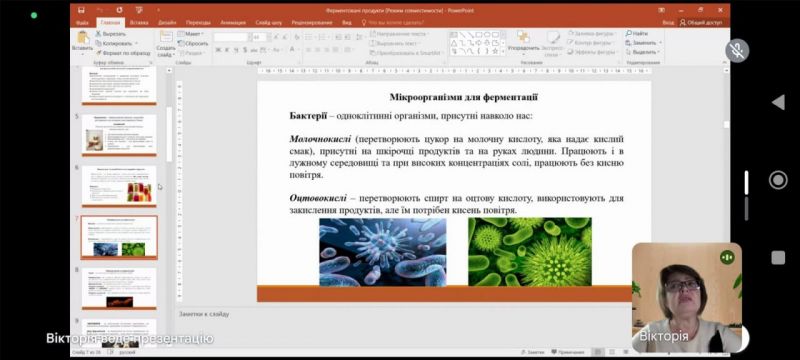This screenshot has width=800, height=360.
Task: Click Формат по образцу (Format Painter)
Action: coord(123,53)
